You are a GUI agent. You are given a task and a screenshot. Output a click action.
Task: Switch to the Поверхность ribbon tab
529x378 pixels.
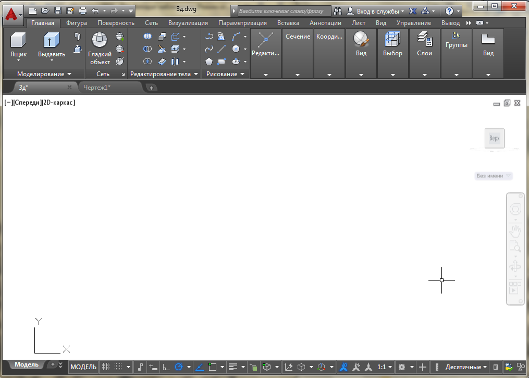[x=116, y=23]
